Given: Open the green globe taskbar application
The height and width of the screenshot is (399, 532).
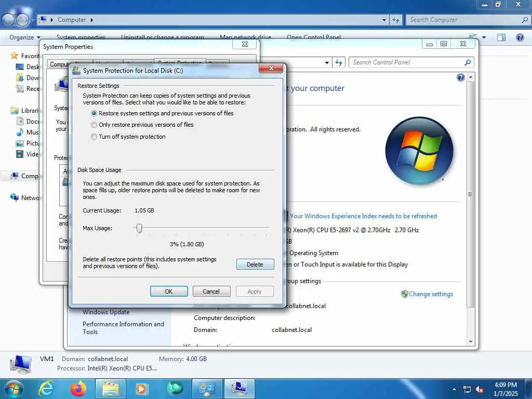Looking at the screenshot, I should point(175,389).
